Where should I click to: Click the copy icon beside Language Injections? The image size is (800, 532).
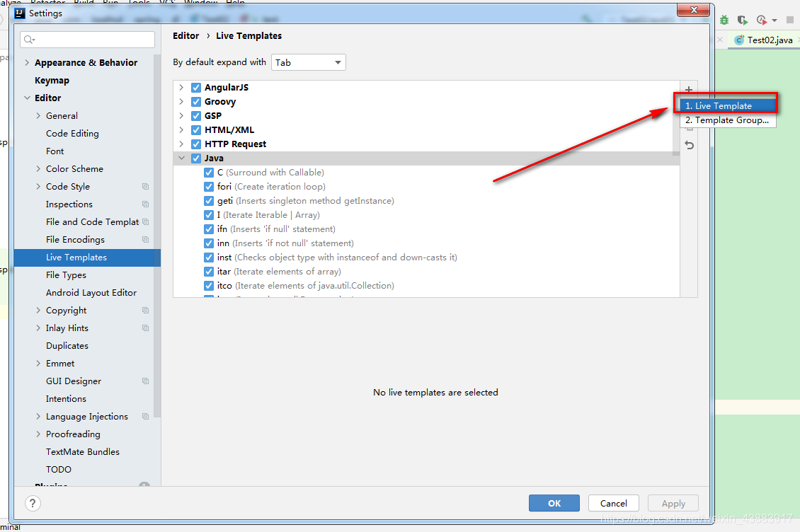click(x=145, y=416)
